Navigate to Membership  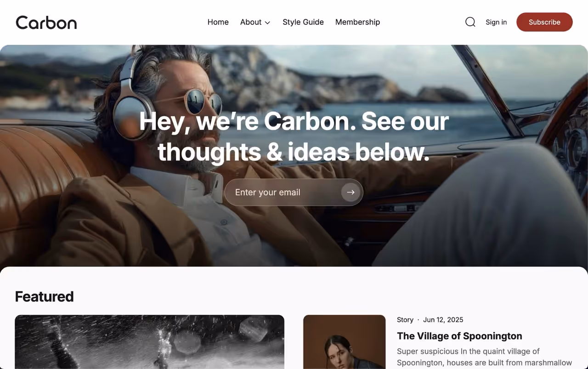tap(357, 22)
